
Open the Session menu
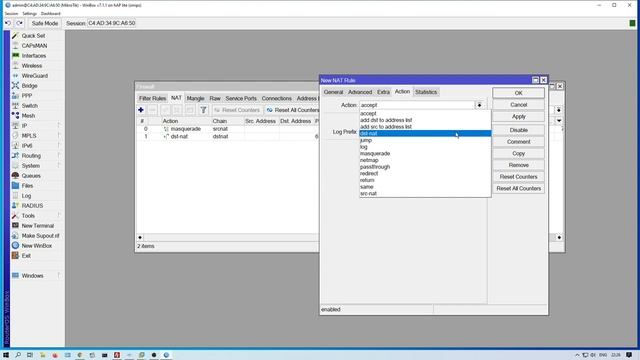click(11, 13)
